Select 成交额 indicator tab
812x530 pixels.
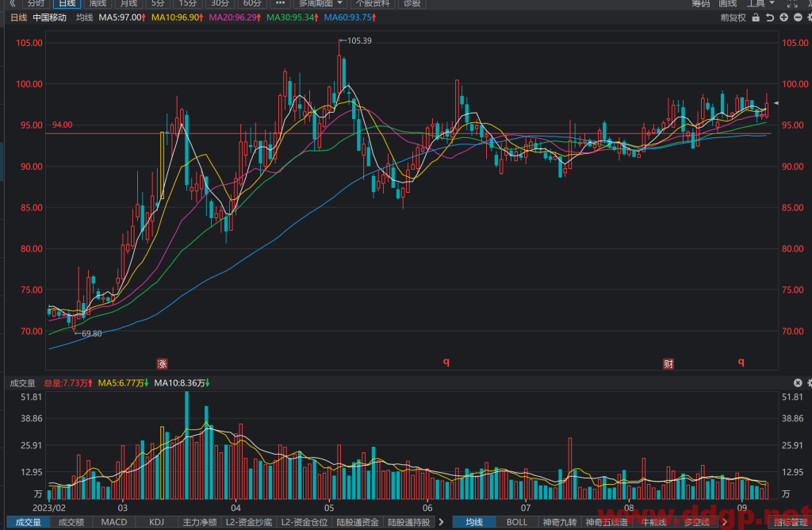coord(71,522)
